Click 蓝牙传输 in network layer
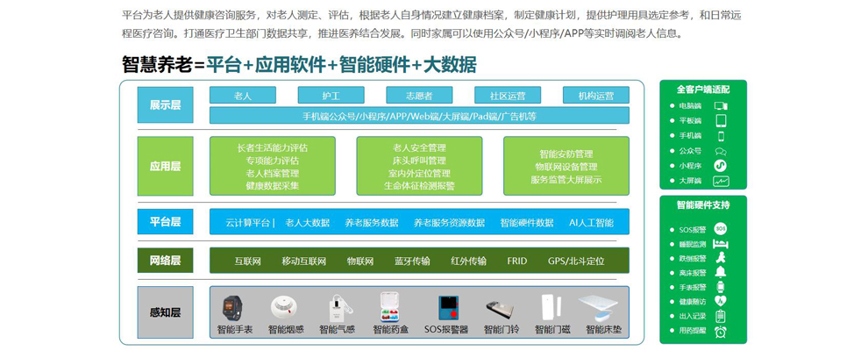Image resolution: width=868 pixels, height=351 pixels. click(x=412, y=261)
